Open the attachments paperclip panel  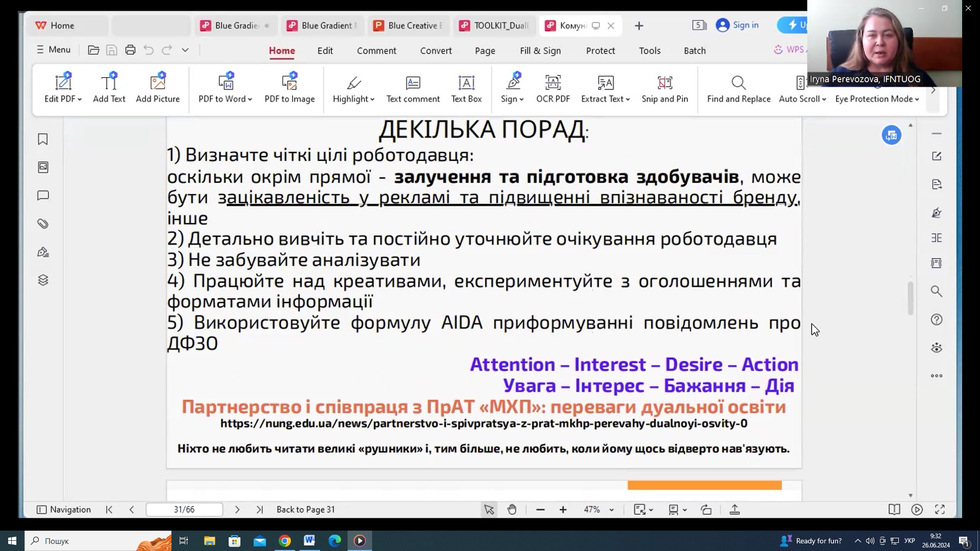coord(43,223)
